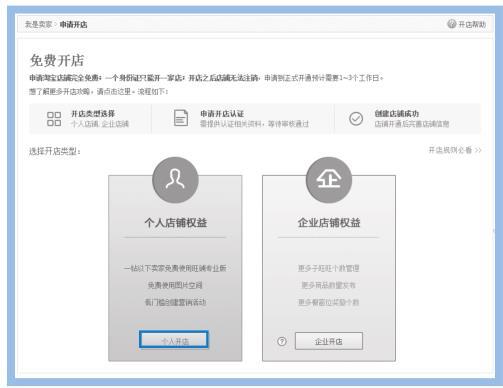
Task: Click 一钻以下卖家免费使用旺铺专业版 text
Action: coord(175,268)
